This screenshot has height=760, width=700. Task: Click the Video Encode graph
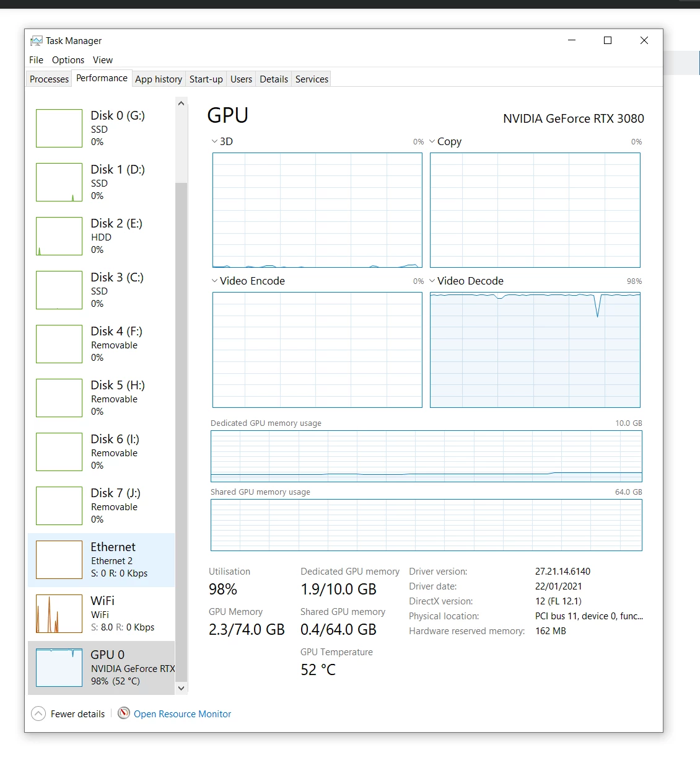click(317, 350)
